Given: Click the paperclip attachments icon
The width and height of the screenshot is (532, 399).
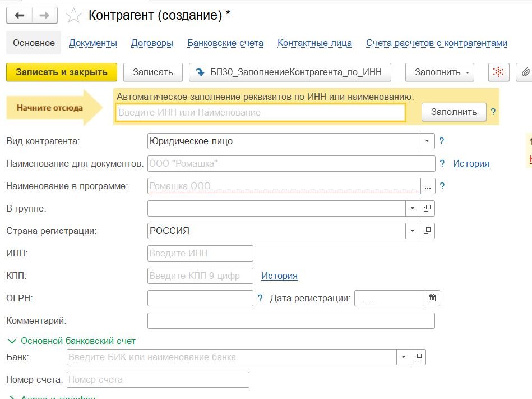Looking at the screenshot, I should coord(525,72).
